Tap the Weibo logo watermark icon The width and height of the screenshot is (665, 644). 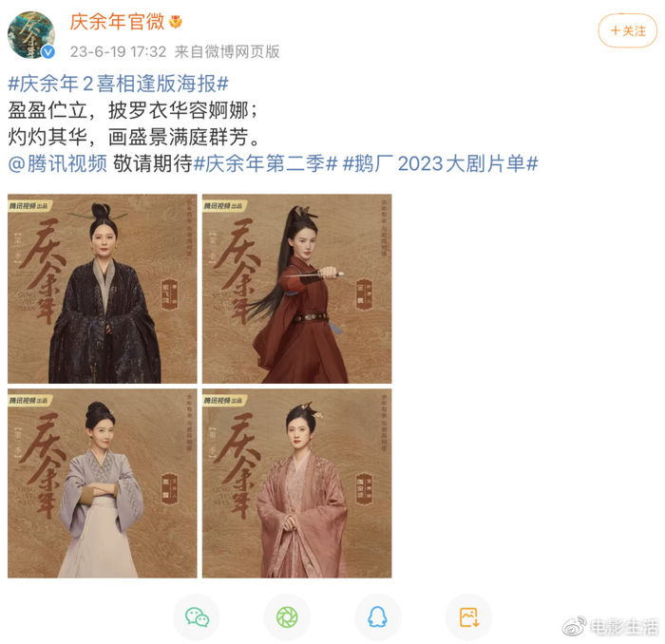[574, 627]
